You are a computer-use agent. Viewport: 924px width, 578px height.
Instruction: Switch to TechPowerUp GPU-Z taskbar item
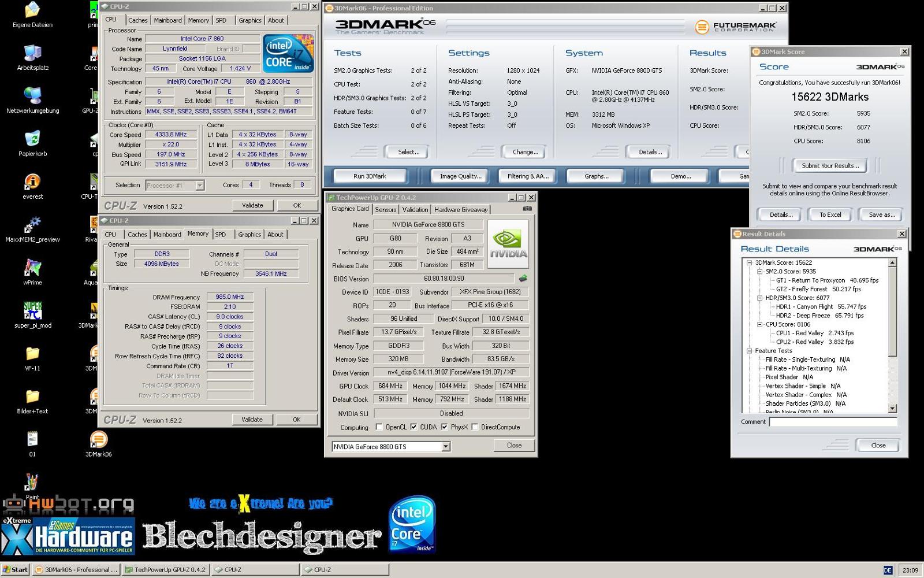165,570
